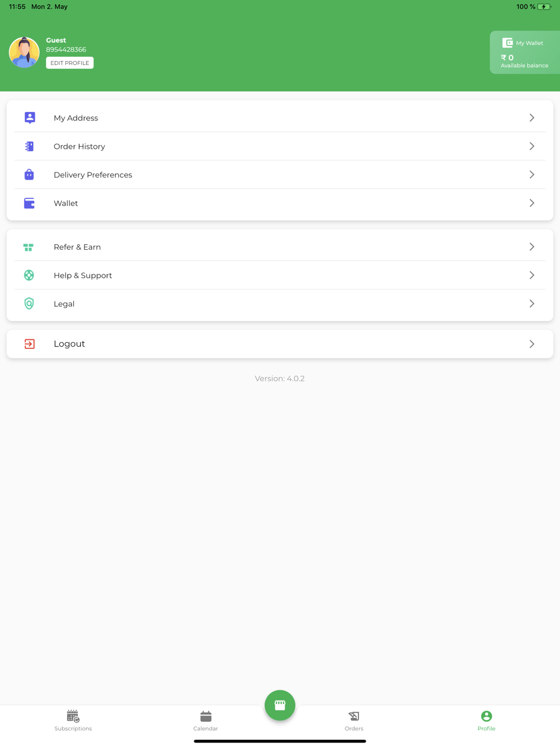560x747 pixels.
Task: Tap the red Logout icon
Action: tap(30, 344)
